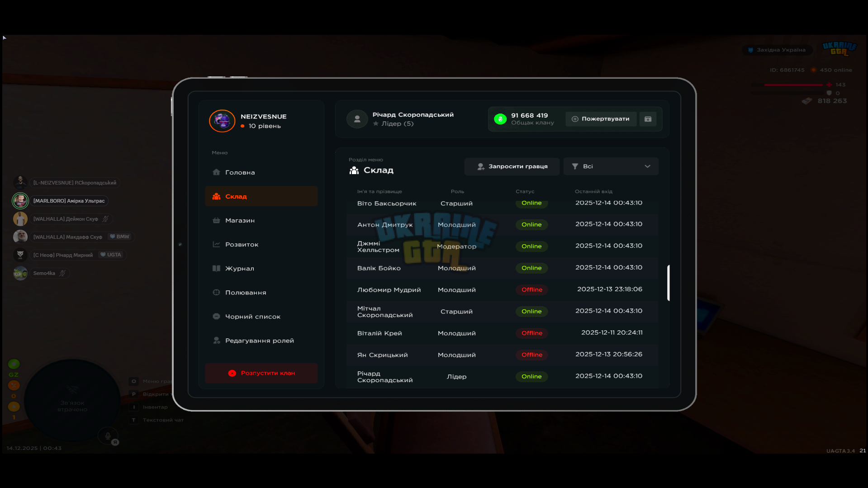Open Редагування ролей role editor
The image size is (868, 488).
[261, 340]
